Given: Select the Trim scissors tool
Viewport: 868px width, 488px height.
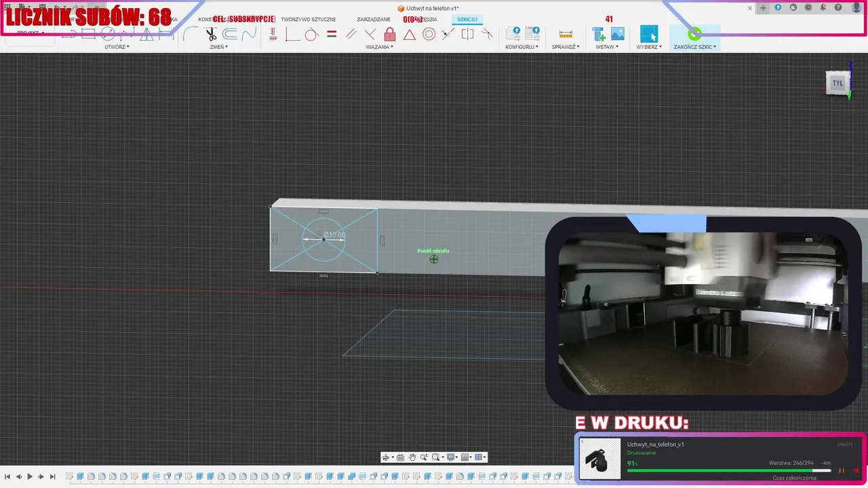Looking at the screenshot, I should [211, 34].
